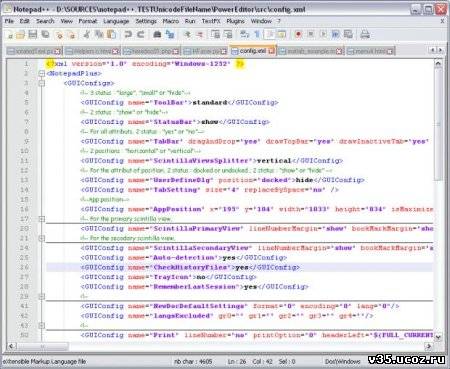Click the Zoom Out toolbar icon
The height and width of the screenshot is (369, 450).
tap(199, 34)
